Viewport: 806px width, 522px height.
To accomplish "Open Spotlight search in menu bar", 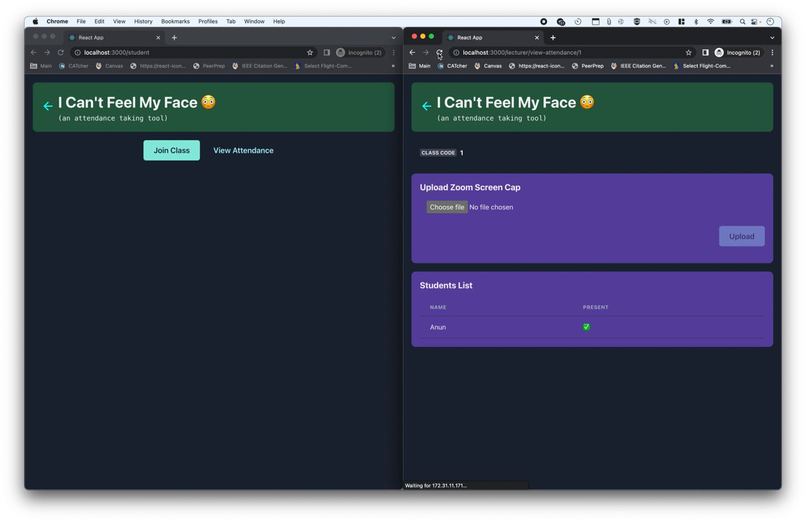I will tap(742, 22).
